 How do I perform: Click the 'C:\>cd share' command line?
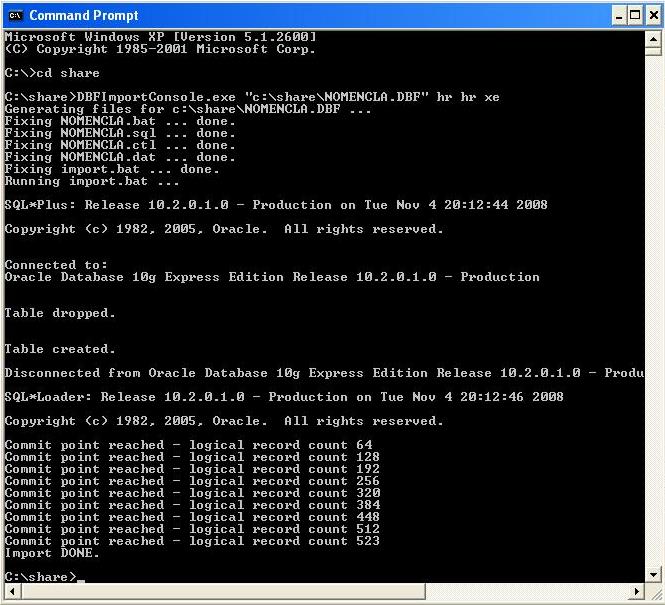(x=52, y=73)
